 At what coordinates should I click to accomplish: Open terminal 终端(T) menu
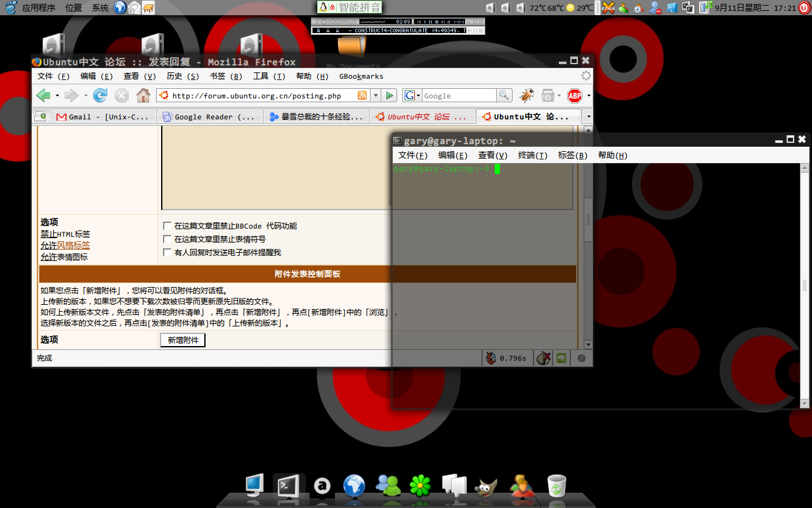coord(533,156)
